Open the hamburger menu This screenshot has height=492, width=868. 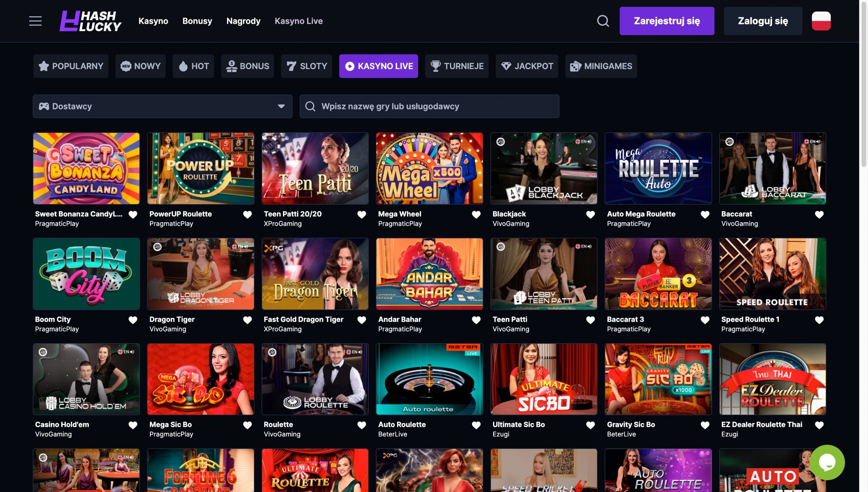(x=35, y=21)
